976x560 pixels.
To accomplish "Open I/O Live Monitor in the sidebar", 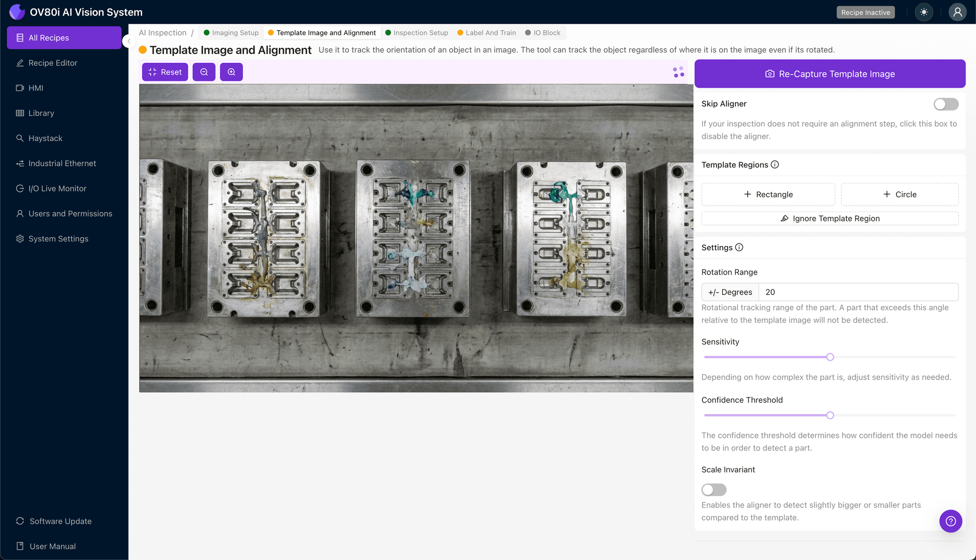I will [x=57, y=188].
